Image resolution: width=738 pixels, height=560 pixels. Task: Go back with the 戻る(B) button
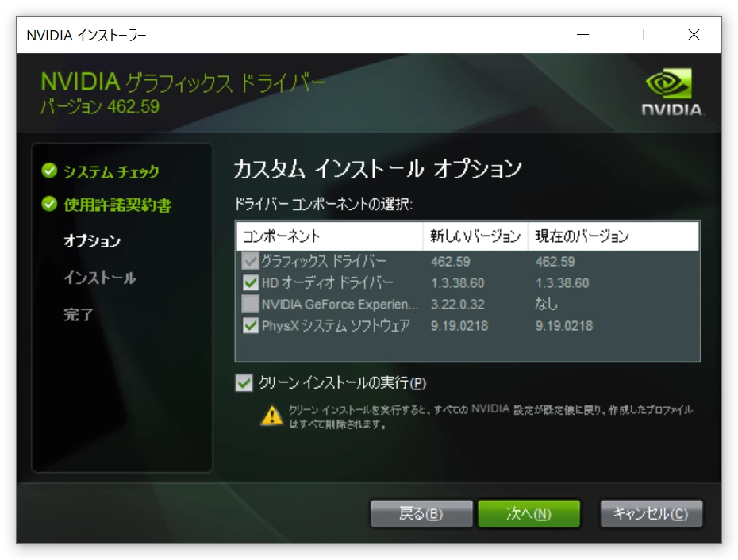click(421, 513)
